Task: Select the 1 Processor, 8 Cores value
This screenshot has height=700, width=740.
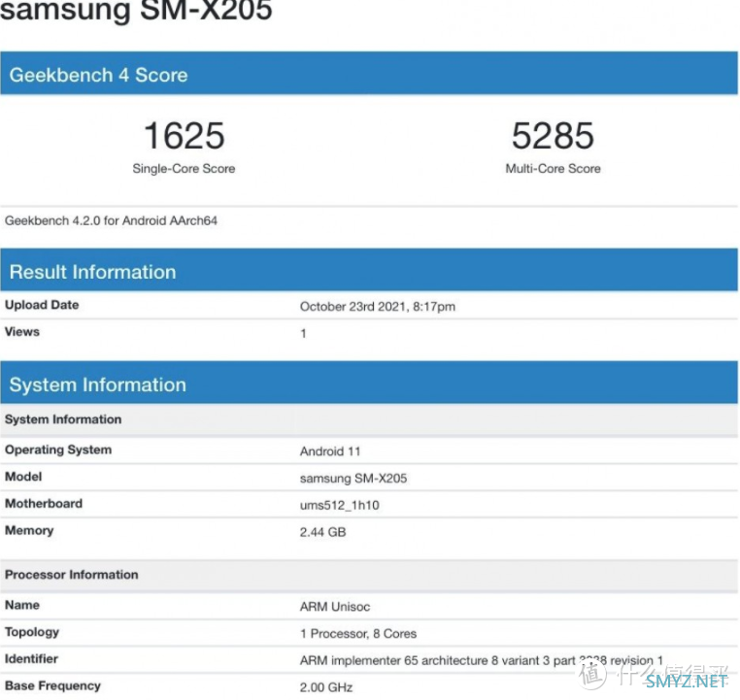Action: 358,633
